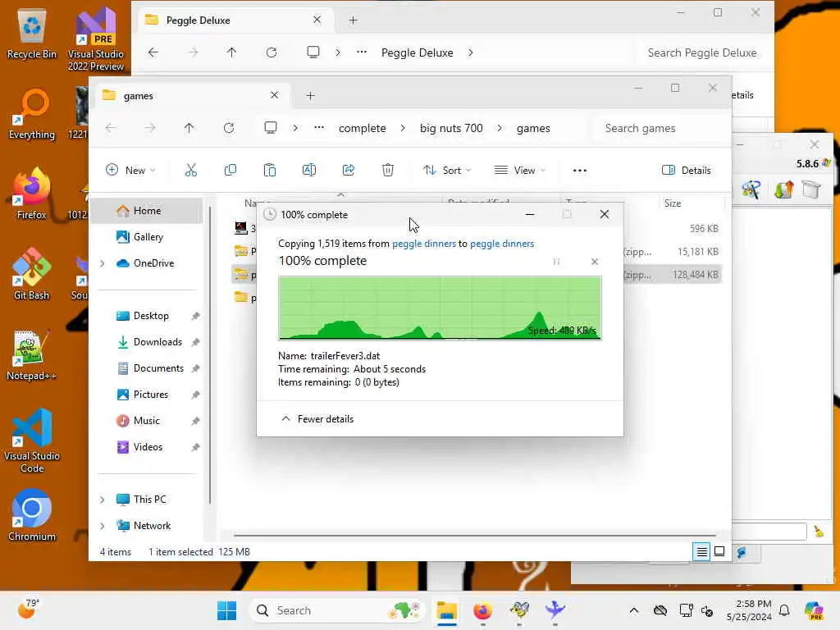840x630 pixels.
Task: Open the View dropdown menu
Action: pyautogui.click(x=519, y=171)
